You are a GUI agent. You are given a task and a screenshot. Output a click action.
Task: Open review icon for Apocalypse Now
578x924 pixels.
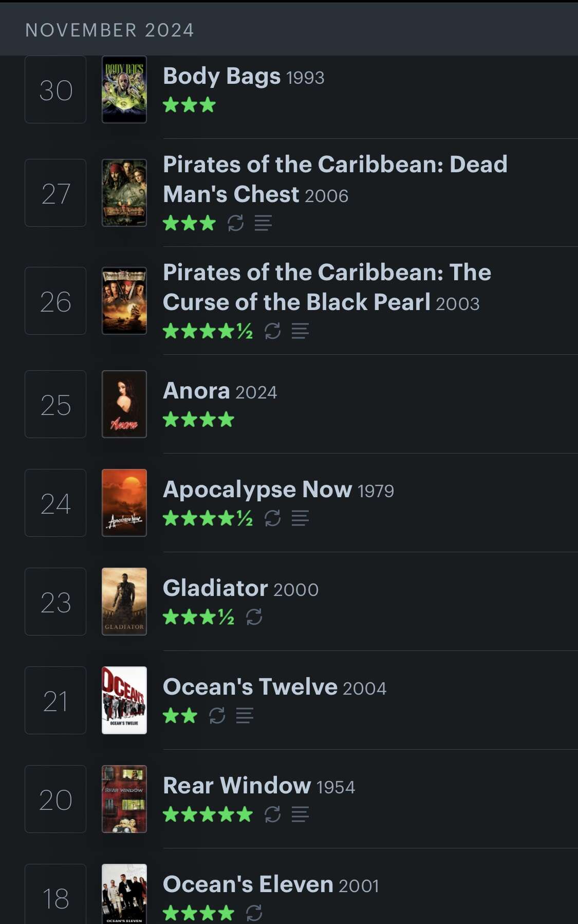(300, 518)
